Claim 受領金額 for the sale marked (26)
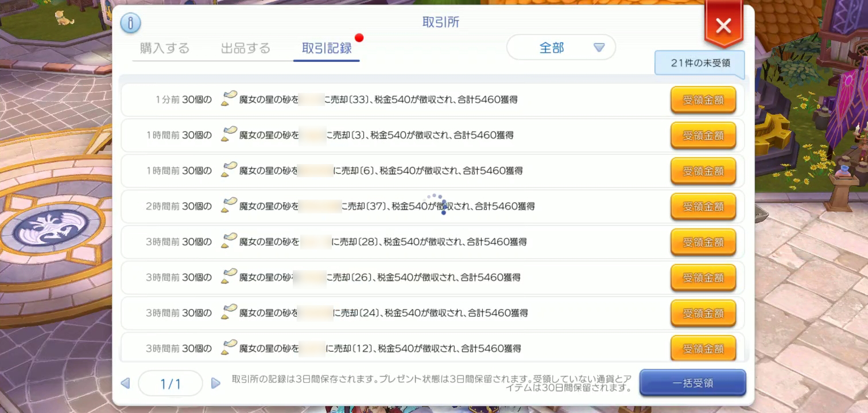Viewport: 868px width, 413px height. tap(703, 278)
